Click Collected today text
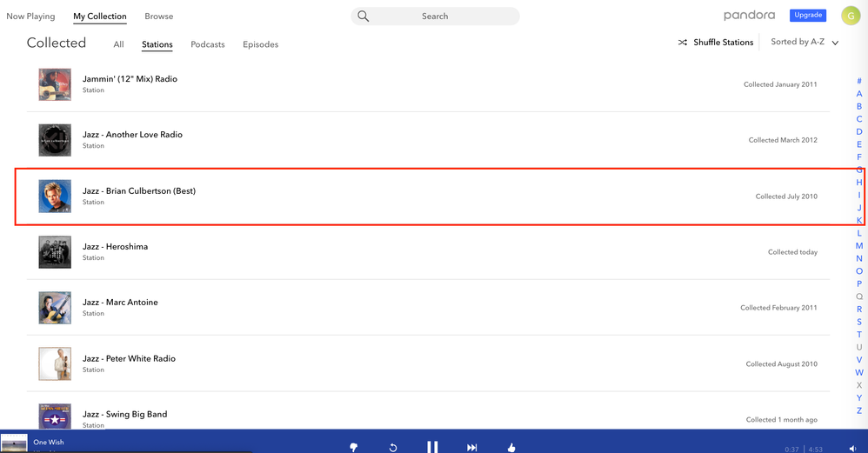This screenshot has height=453, width=868. coord(792,252)
